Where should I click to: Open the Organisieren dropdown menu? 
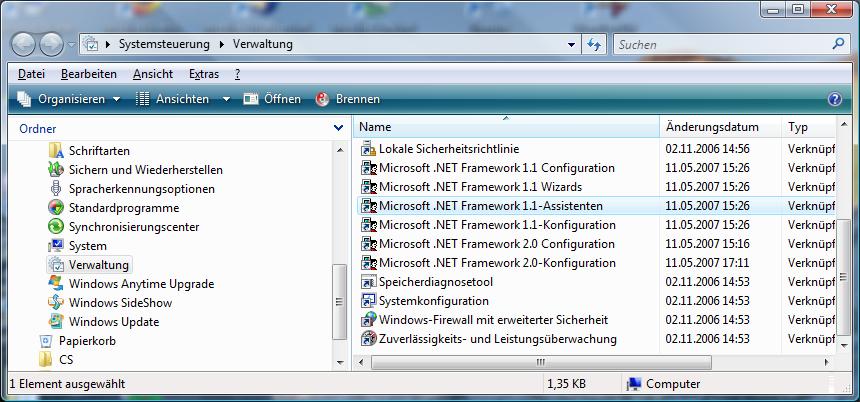click(68, 99)
